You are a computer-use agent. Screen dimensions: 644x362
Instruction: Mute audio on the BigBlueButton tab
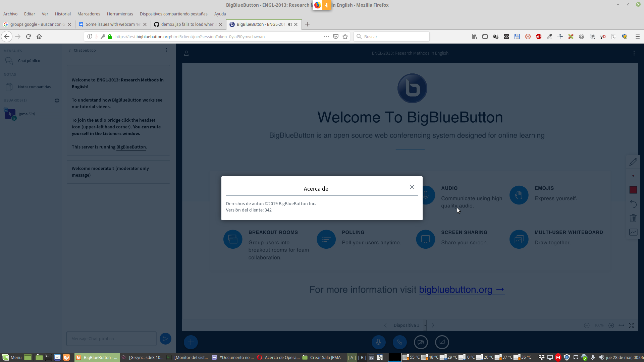click(x=290, y=24)
